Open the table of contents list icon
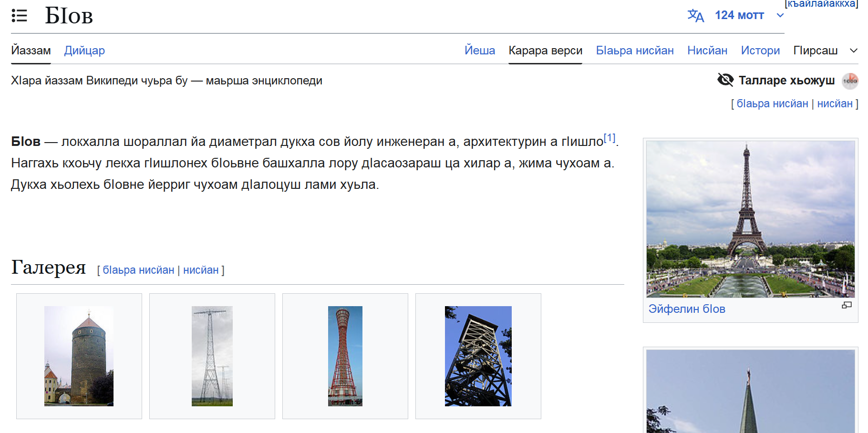 [19, 16]
